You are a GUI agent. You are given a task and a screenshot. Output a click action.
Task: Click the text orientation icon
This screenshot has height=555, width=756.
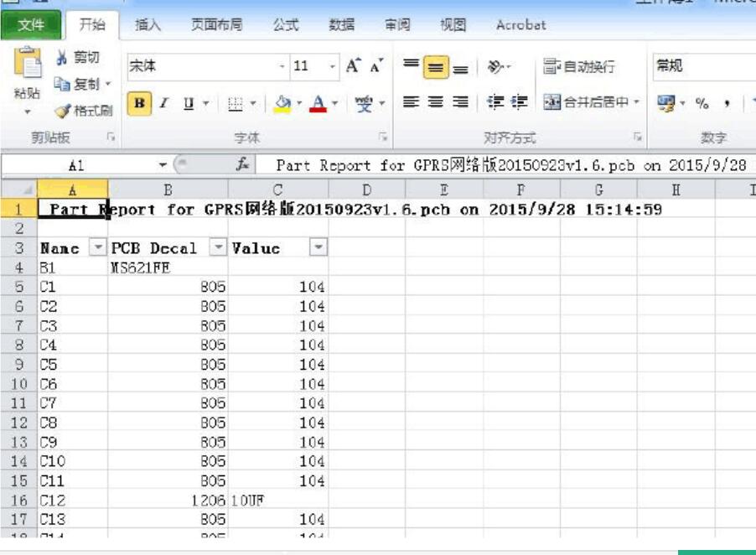pyautogui.click(x=495, y=66)
